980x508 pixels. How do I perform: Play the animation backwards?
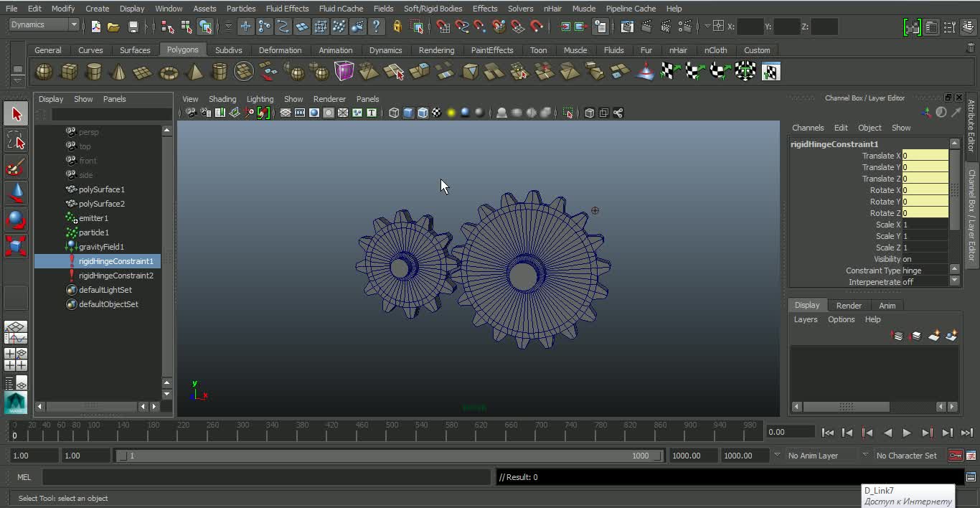coord(887,433)
